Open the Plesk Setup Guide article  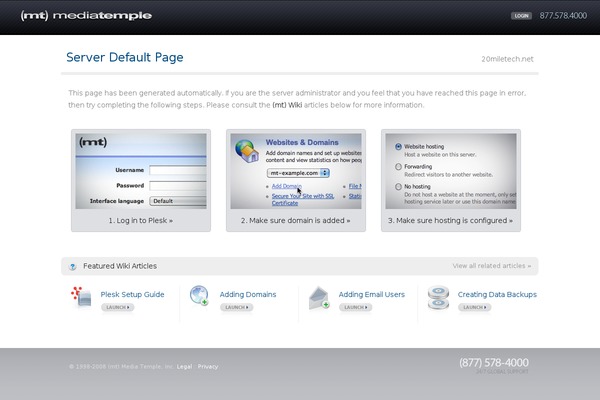point(132,295)
